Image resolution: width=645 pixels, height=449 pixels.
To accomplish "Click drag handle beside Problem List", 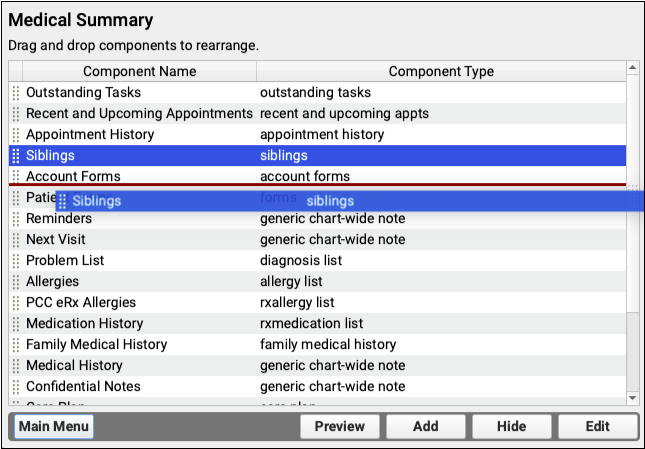I will pos(15,260).
